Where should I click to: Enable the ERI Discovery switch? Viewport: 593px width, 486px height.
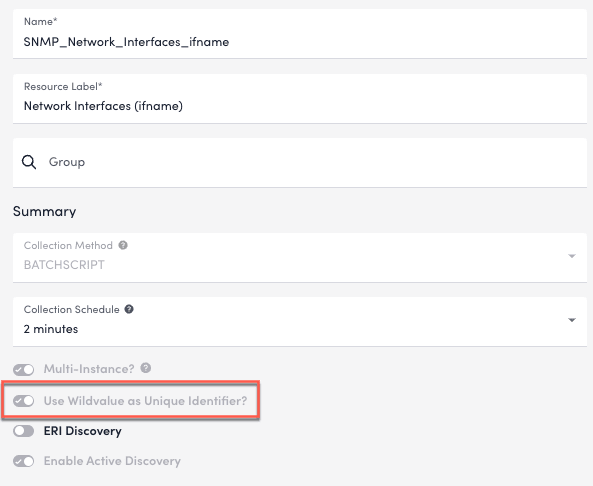coord(23,431)
